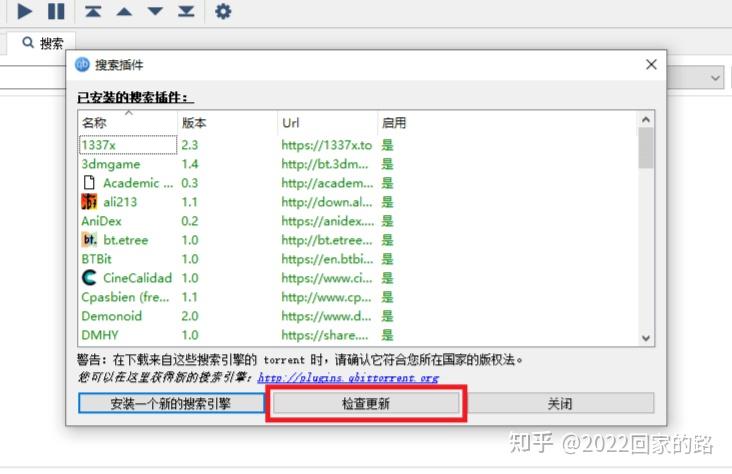732x474 pixels.
Task: Click the qBittorrent icon in dialog title
Action: (x=82, y=64)
